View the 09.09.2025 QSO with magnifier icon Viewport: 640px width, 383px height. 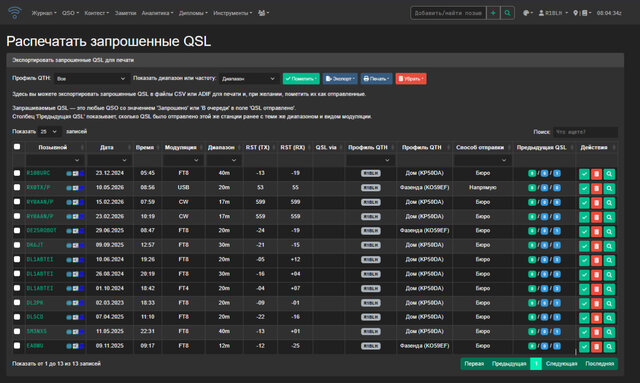tap(609, 246)
